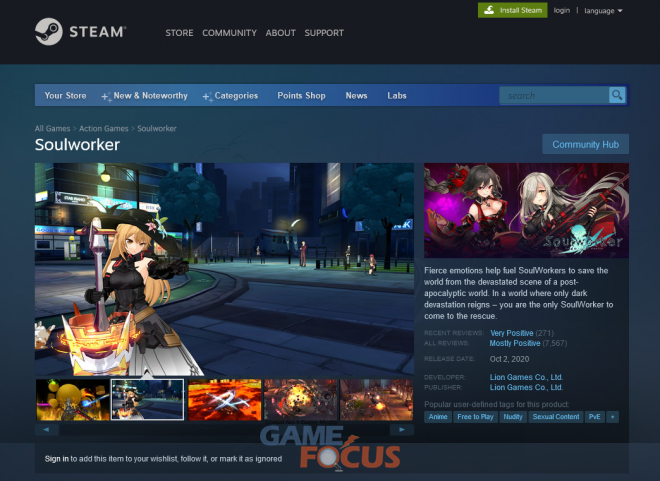Click the login link
Viewport: 660px width, 481px height.
[x=562, y=10]
